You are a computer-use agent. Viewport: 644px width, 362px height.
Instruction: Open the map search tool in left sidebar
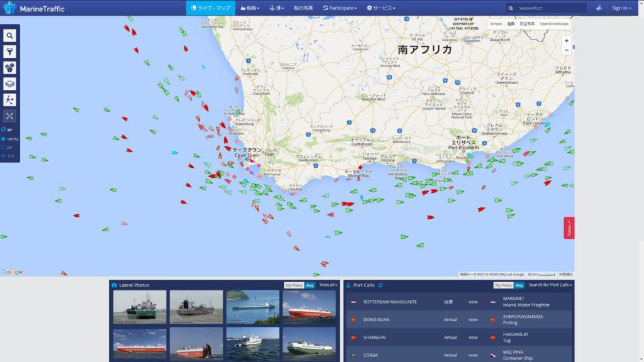9,36
